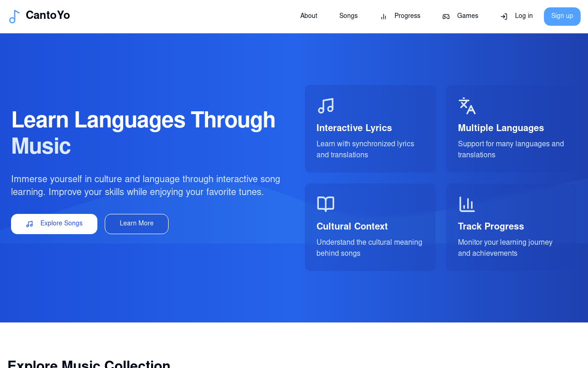Image resolution: width=588 pixels, height=368 pixels.
Task: Open the About page from navigation
Action: coord(309,16)
